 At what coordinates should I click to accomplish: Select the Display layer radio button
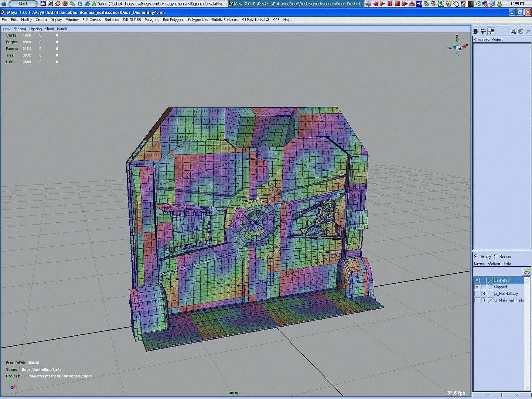coord(475,256)
